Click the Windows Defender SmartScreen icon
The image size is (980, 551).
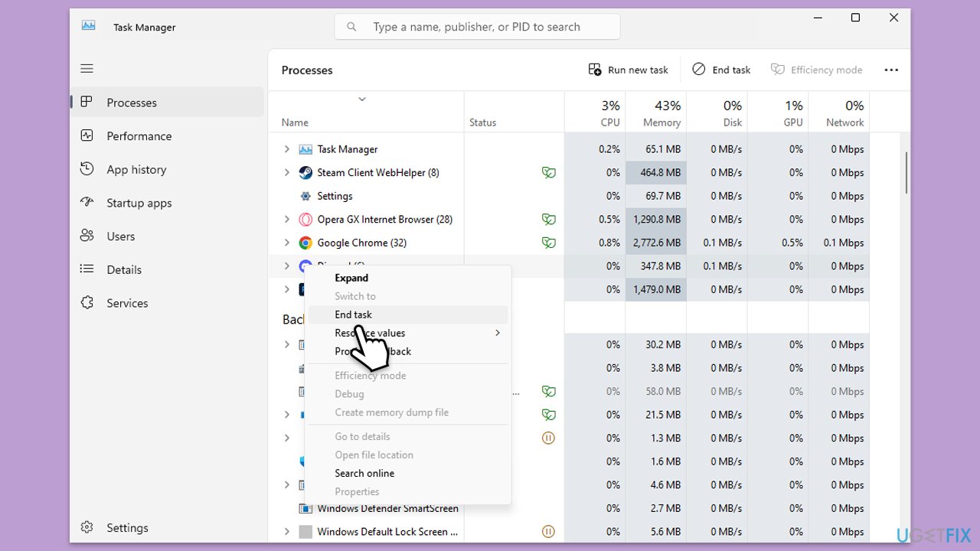pyautogui.click(x=305, y=508)
